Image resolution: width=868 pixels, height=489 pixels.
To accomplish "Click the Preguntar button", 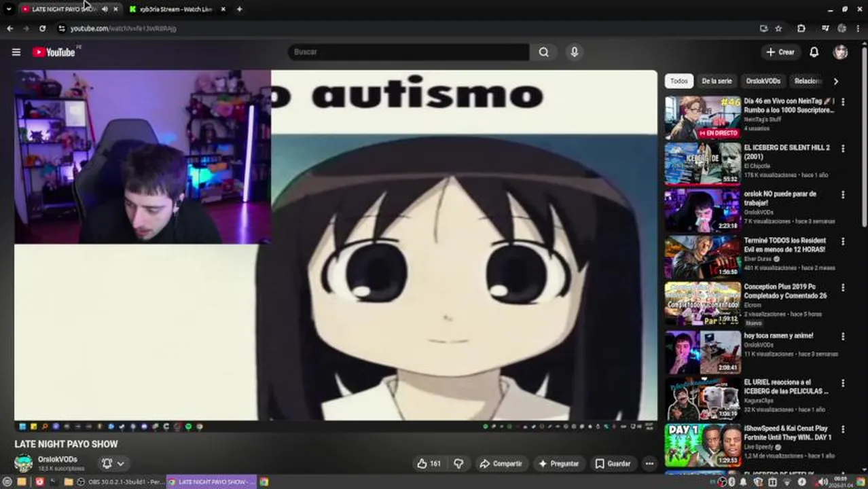I will pos(558,464).
